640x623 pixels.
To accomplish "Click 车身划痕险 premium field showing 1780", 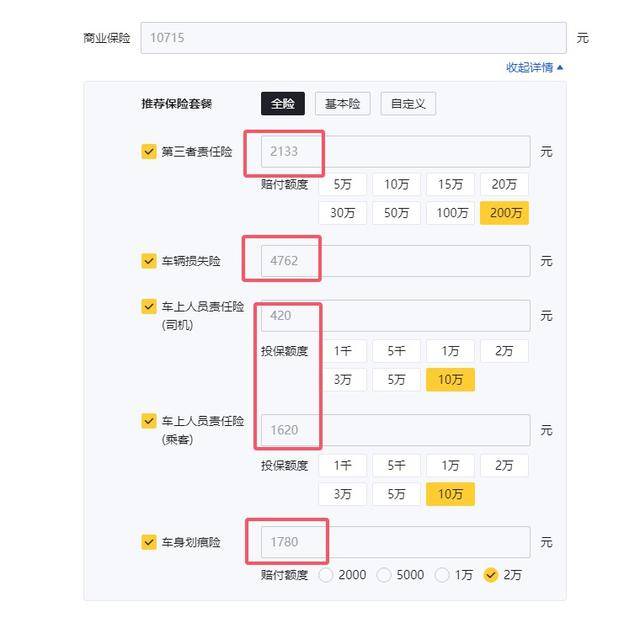I will point(396,542).
